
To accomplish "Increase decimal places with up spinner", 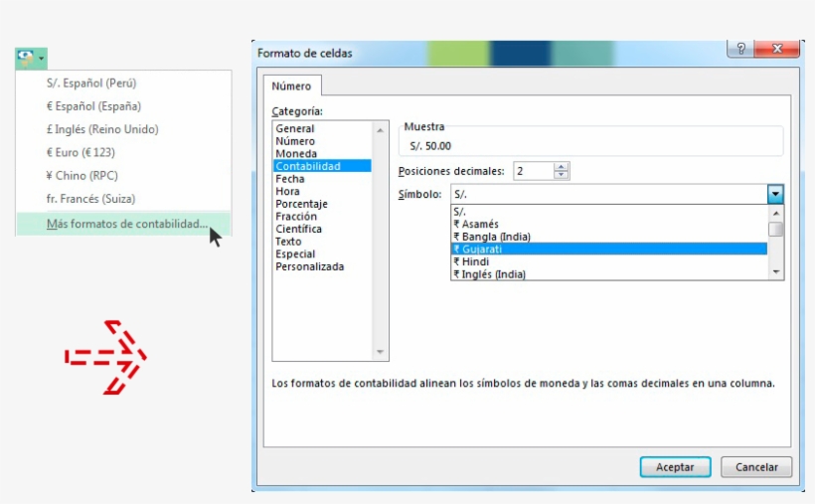I will (x=561, y=167).
